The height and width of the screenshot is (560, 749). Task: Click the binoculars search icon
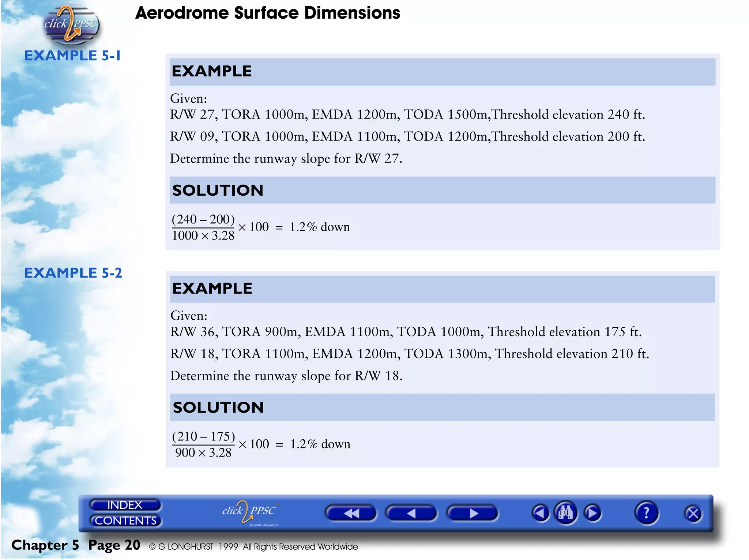coord(565,512)
